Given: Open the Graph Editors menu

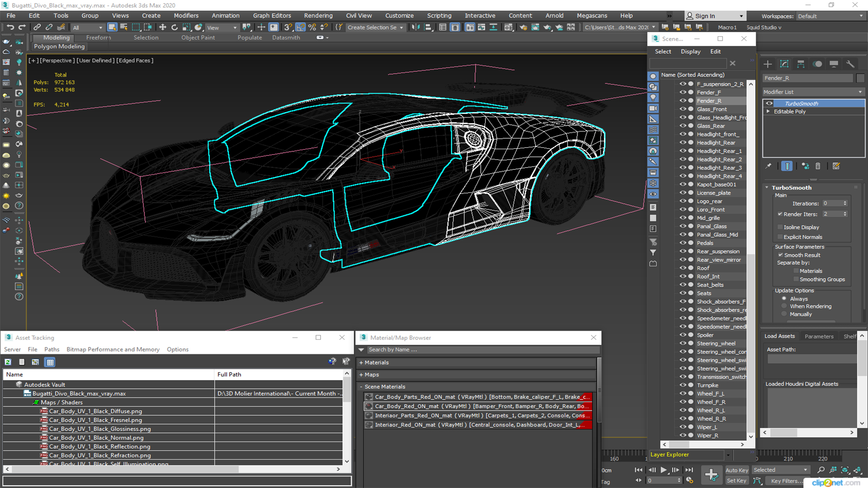Looking at the screenshot, I should 272,16.
